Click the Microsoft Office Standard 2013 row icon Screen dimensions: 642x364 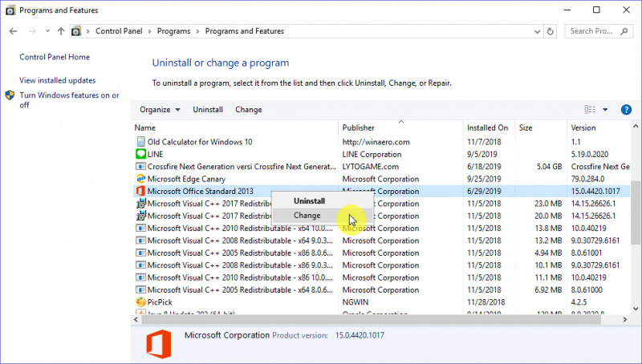coord(141,191)
